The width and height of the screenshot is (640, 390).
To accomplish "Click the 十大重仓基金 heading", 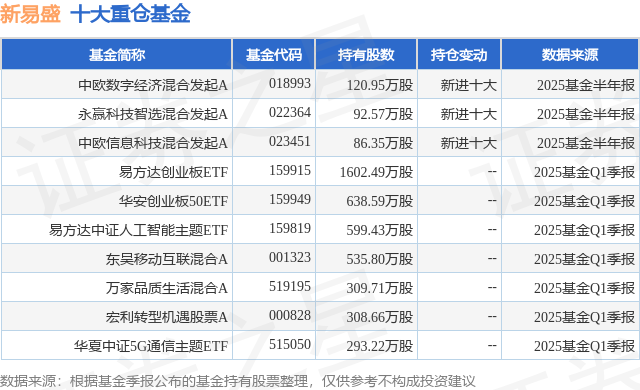I will (130, 14).
